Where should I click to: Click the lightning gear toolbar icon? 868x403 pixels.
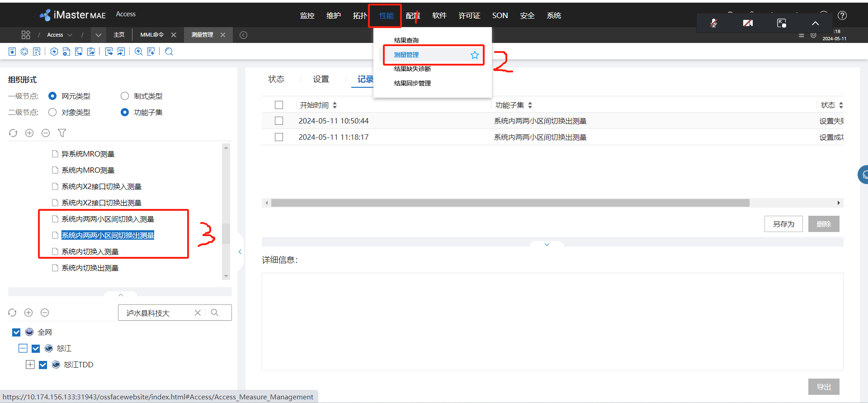(54, 52)
